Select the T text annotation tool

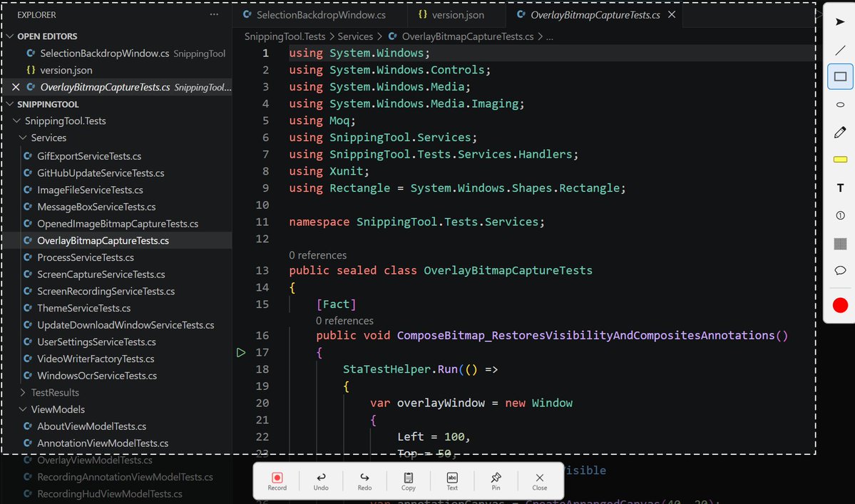click(840, 188)
